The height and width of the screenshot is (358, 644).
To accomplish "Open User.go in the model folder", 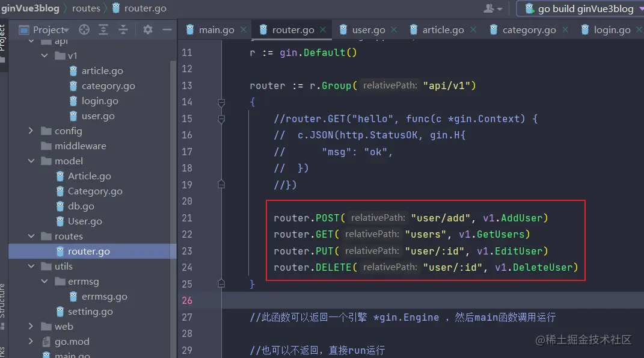I will (x=85, y=221).
